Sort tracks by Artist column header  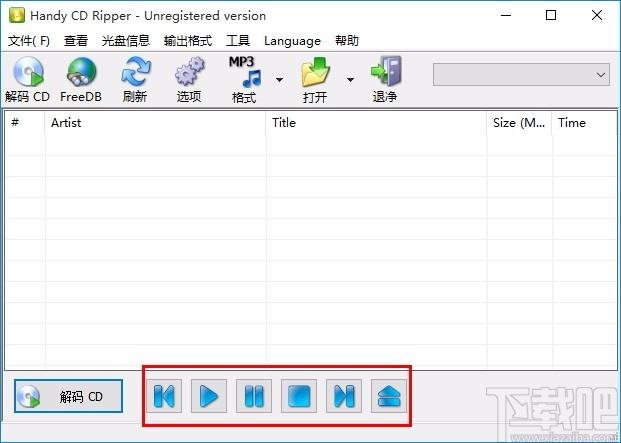(x=155, y=123)
